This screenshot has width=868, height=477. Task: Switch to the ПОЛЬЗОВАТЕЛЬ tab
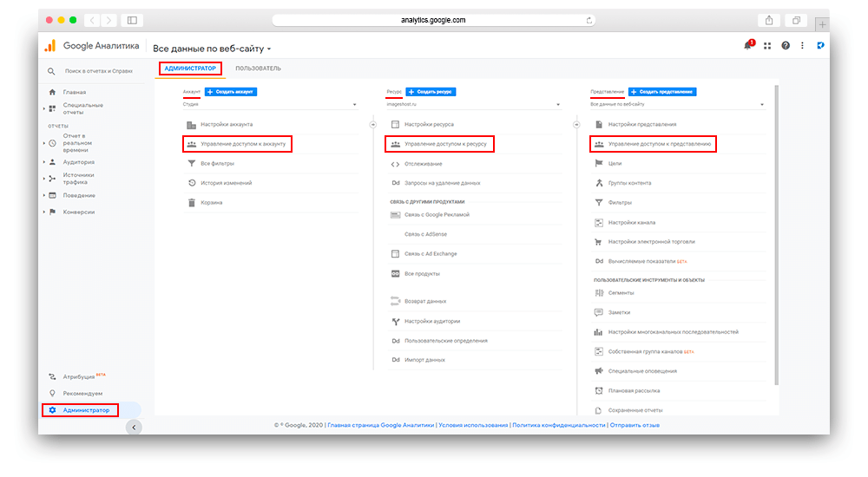coord(258,69)
